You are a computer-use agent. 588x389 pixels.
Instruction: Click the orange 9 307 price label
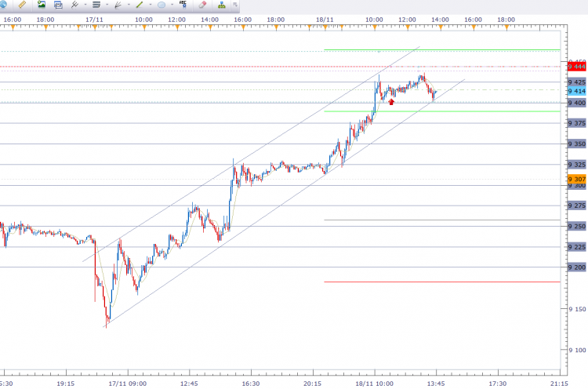577,180
